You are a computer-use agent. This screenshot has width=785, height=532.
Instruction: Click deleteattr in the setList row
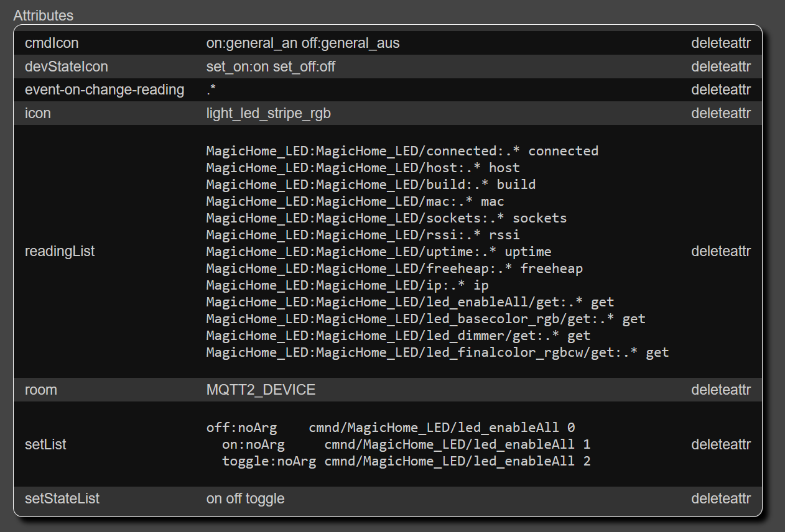[721, 445]
